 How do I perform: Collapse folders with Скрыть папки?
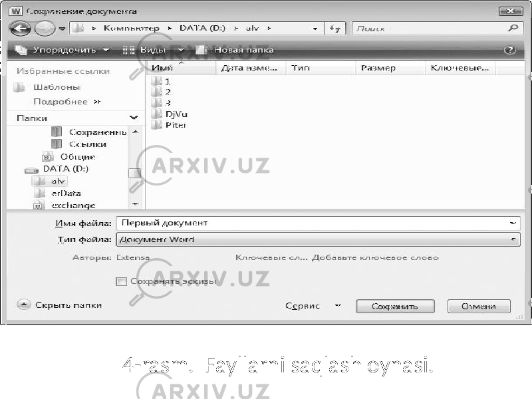pyautogui.click(x=60, y=305)
